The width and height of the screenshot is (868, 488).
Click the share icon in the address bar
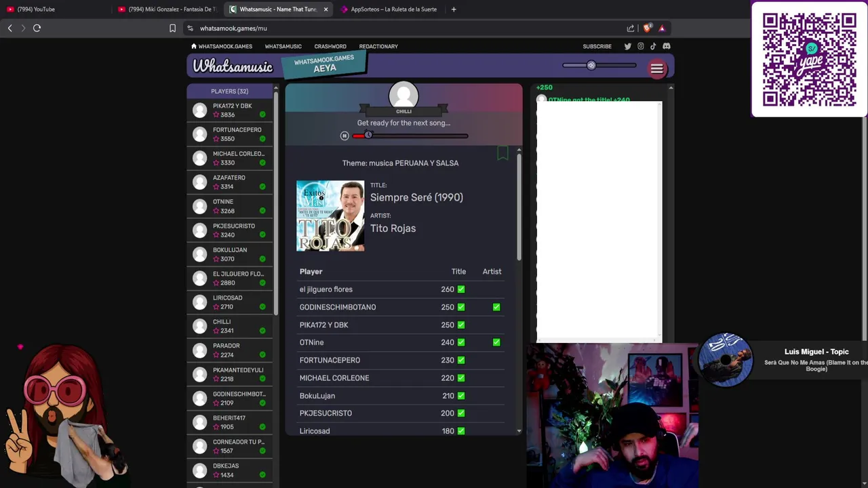[x=631, y=28]
